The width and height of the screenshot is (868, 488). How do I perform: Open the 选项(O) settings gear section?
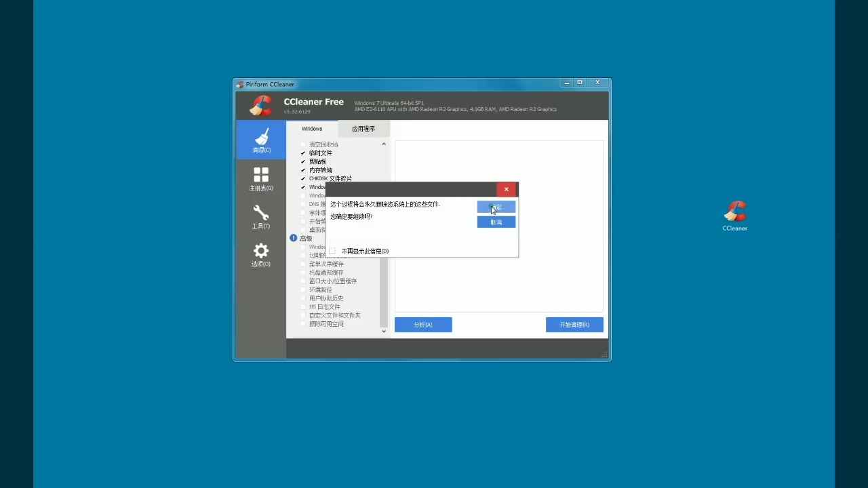coord(261,255)
